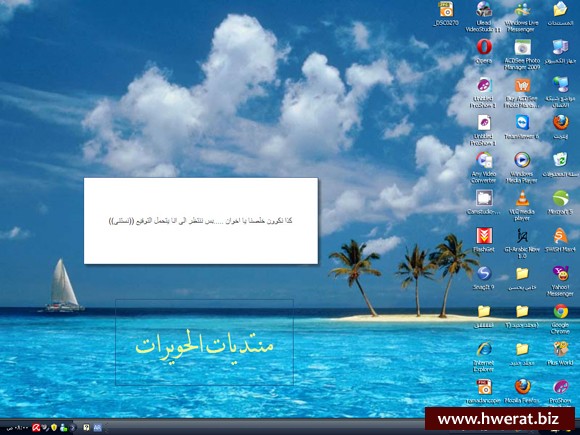The height and width of the screenshot is (435, 580).
Task: Click the Buy ACDSee Photo Manager cart icon
Action: (x=522, y=85)
